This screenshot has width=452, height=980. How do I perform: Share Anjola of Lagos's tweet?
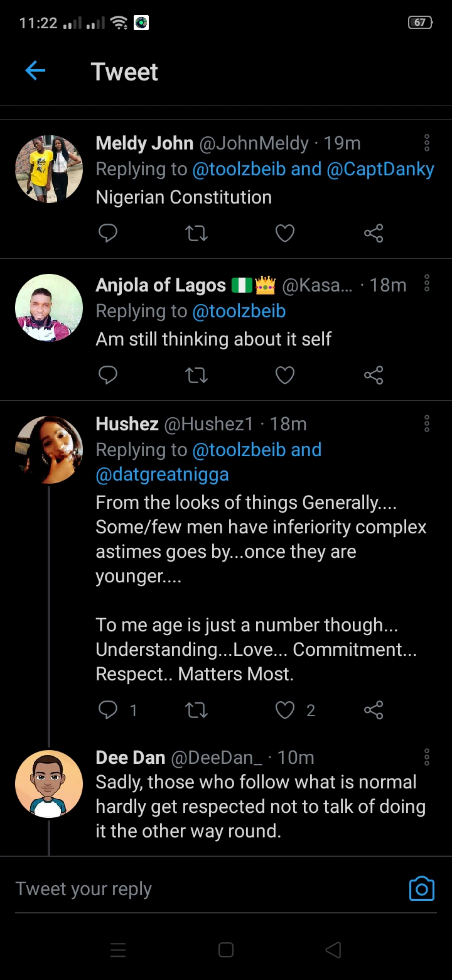[374, 376]
